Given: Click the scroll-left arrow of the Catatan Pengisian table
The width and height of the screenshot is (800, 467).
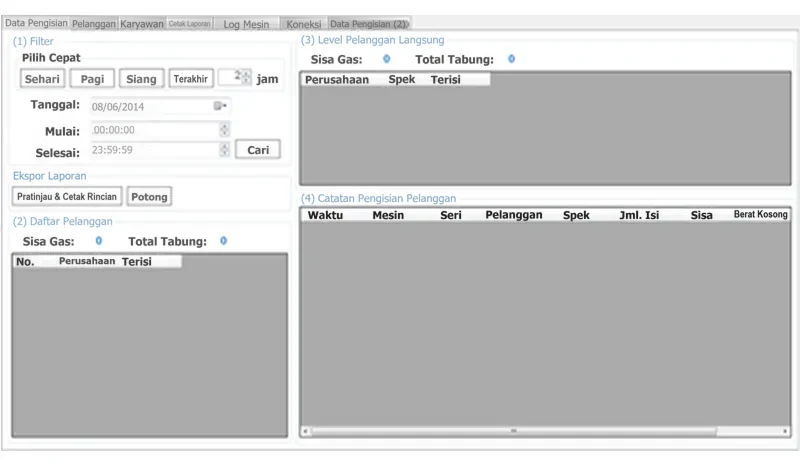Looking at the screenshot, I should pyautogui.click(x=305, y=431).
